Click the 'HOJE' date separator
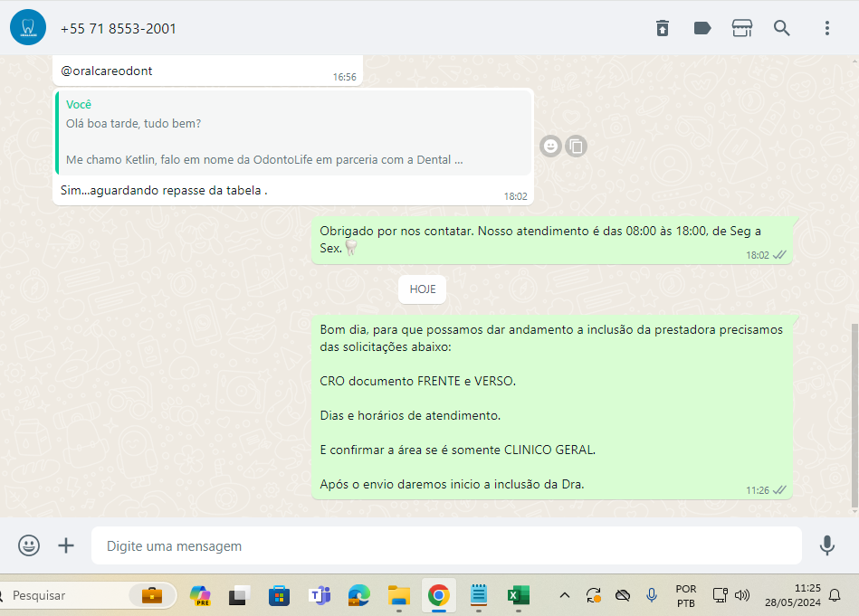Viewport: 859px width, 616px height. point(423,289)
